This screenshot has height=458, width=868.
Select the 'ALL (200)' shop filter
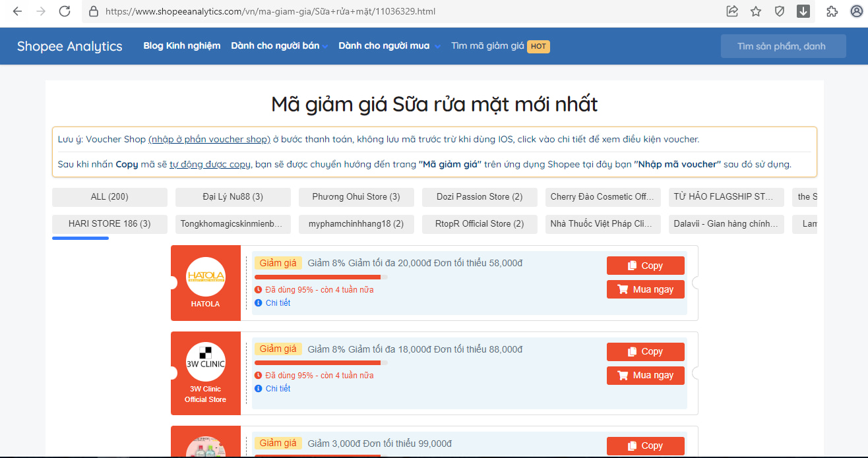tap(109, 197)
